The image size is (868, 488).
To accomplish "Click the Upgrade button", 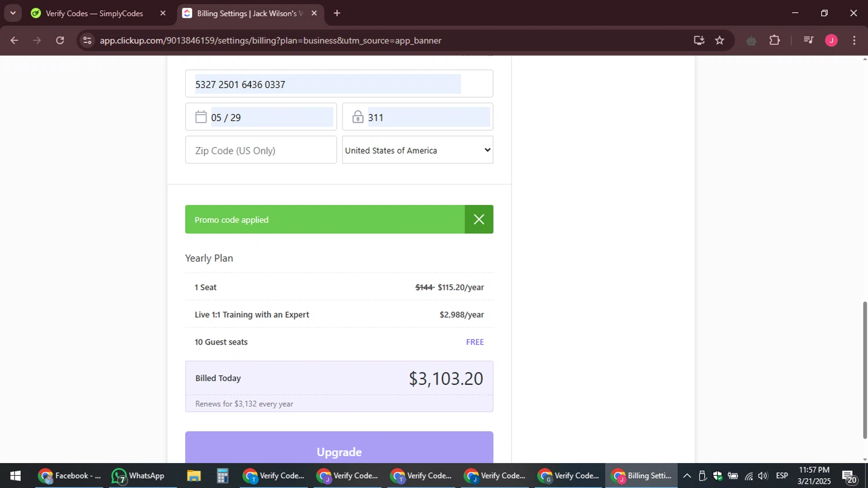I will [x=339, y=447].
